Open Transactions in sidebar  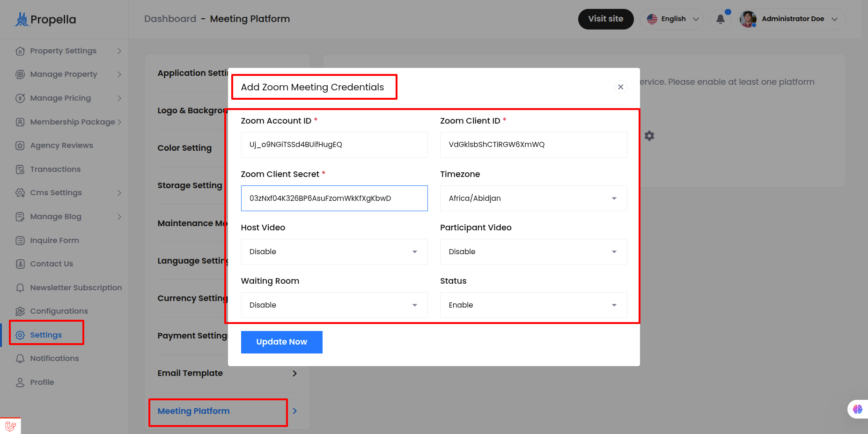55,169
